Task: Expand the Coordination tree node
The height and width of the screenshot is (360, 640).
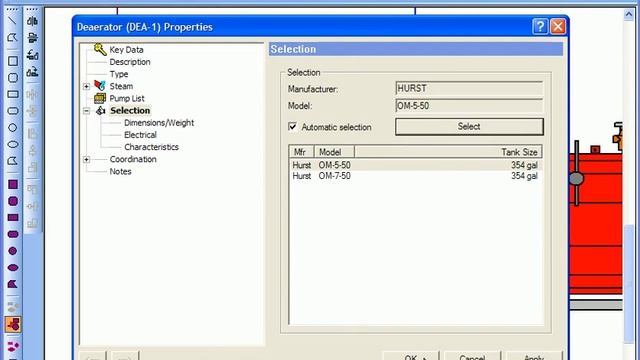Action: [x=87, y=159]
